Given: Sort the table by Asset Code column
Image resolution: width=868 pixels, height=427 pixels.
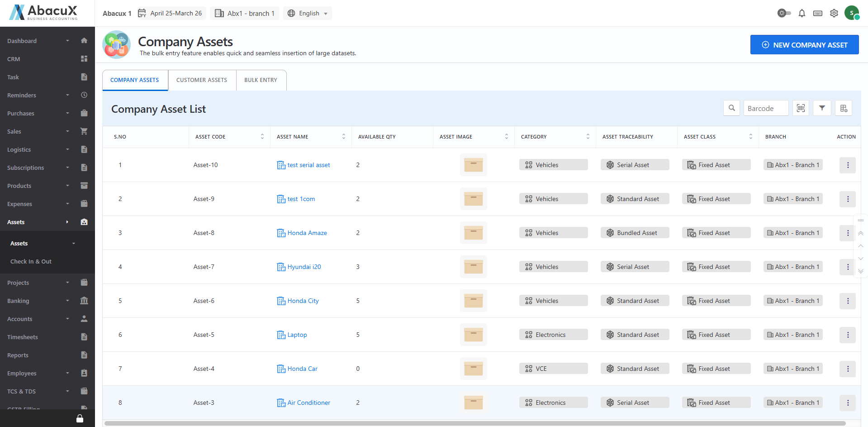Looking at the screenshot, I should coord(262,137).
